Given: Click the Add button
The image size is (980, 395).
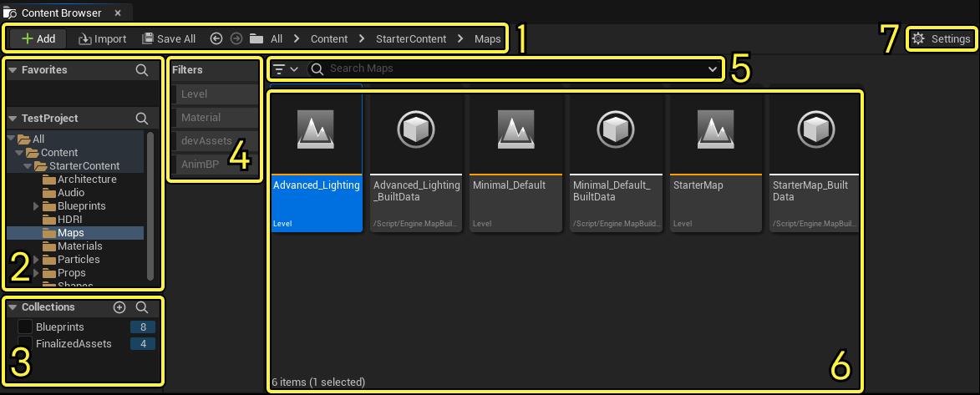Looking at the screenshot, I should coord(38,38).
